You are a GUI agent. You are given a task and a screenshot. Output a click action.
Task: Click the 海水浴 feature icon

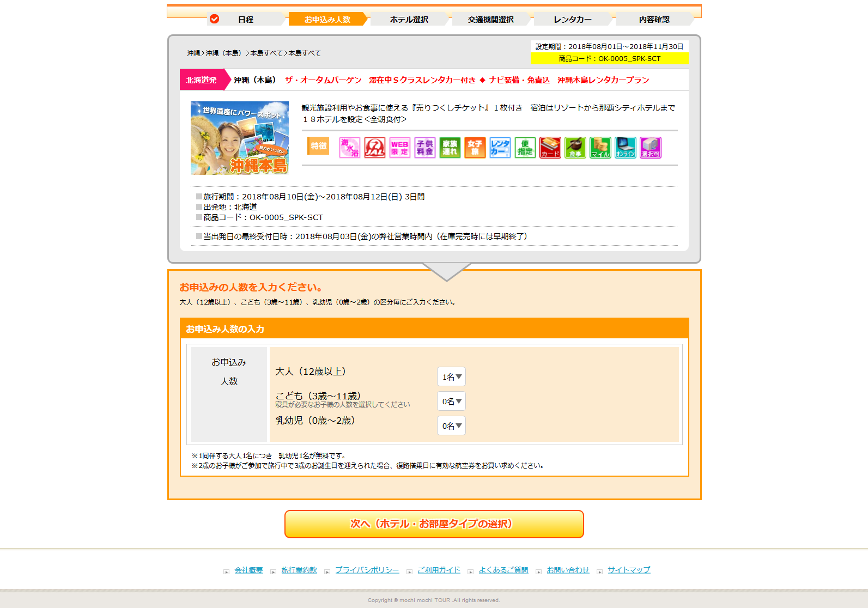(x=350, y=148)
